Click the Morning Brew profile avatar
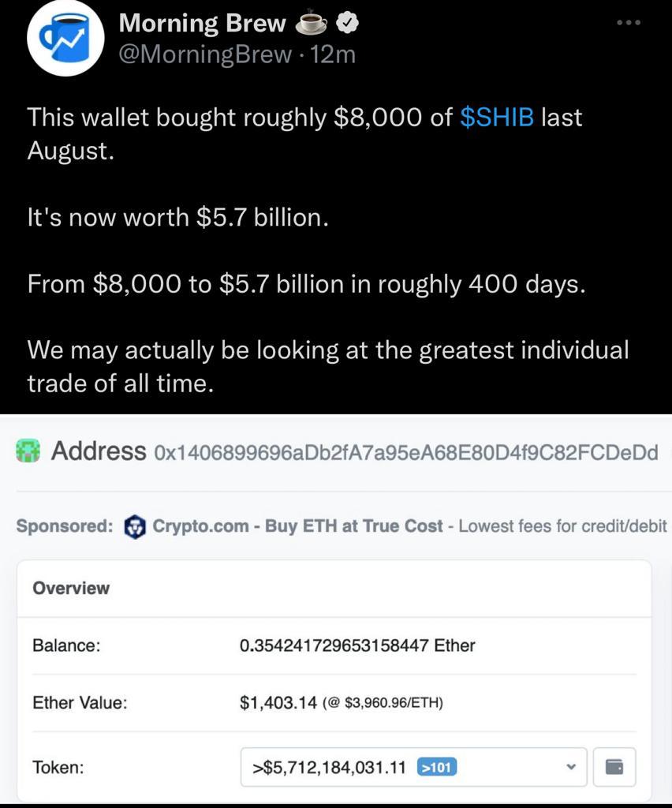The height and width of the screenshot is (808, 672). [x=66, y=38]
